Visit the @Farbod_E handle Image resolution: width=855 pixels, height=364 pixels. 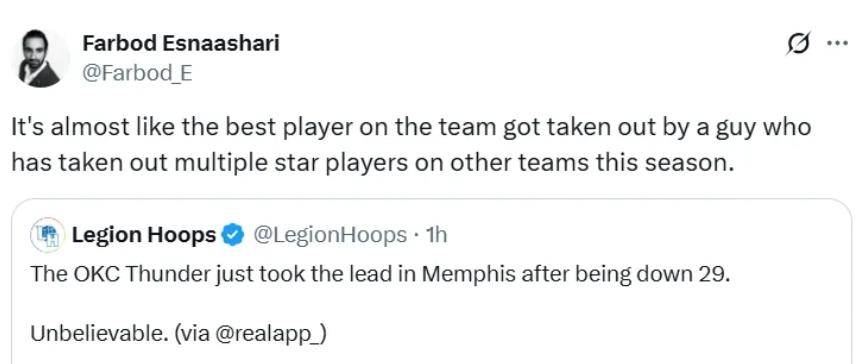[137, 72]
